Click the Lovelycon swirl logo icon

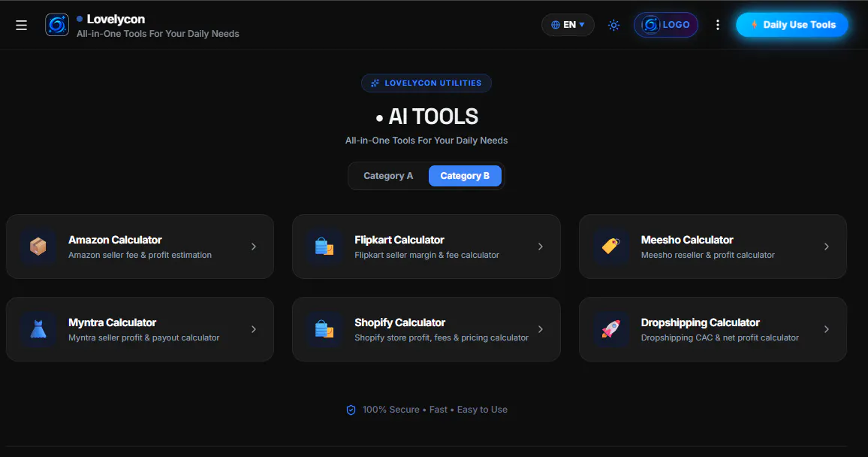57,25
